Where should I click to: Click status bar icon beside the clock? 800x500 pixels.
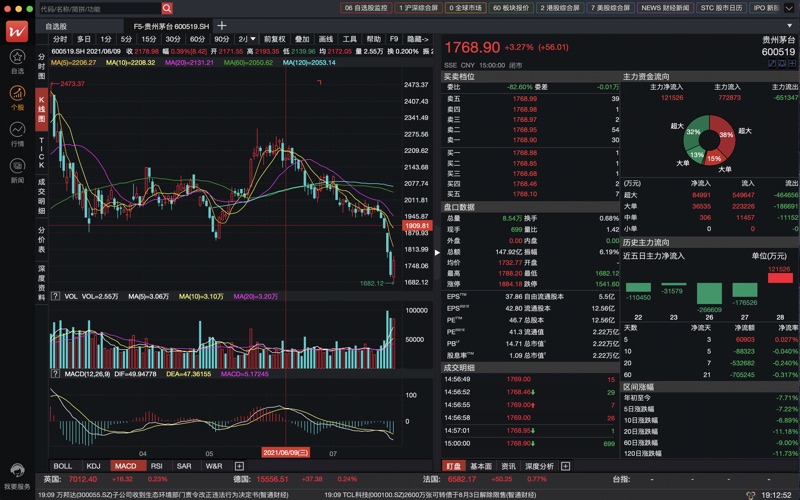pyautogui.click(x=750, y=495)
